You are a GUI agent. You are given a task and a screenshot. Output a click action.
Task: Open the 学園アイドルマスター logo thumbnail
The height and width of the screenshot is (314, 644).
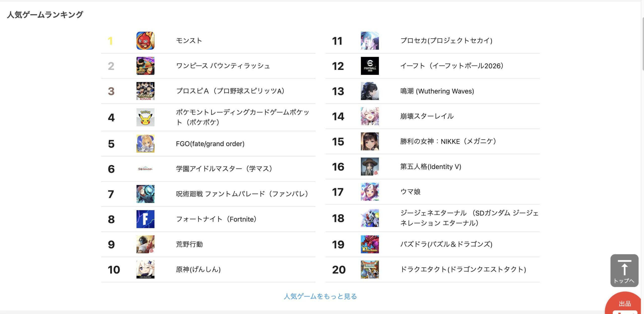(145, 169)
